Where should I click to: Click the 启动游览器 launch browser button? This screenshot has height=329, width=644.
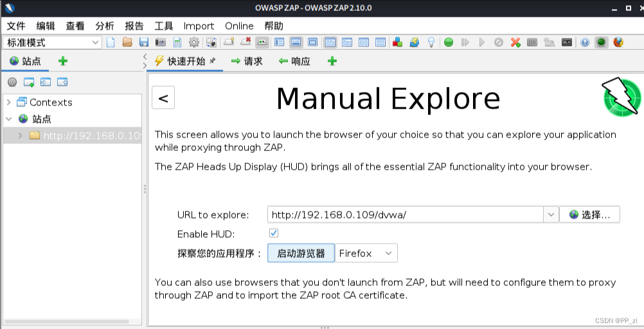pyautogui.click(x=301, y=253)
